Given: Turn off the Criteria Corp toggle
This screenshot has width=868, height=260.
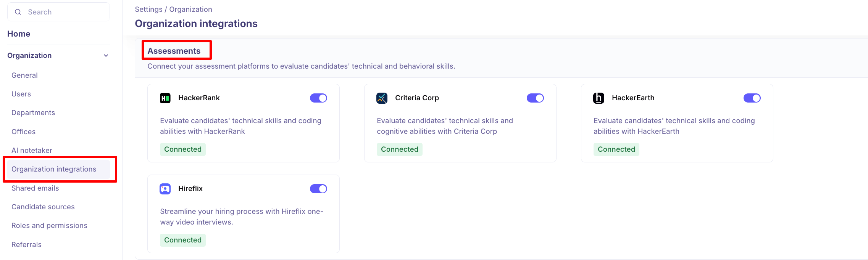Looking at the screenshot, I should [535, 98].
